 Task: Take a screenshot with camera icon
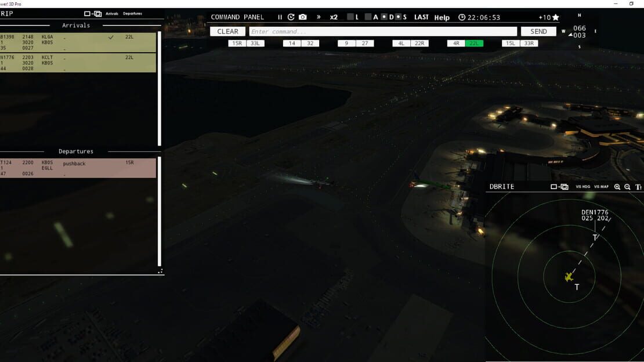click(x=303, y=17)
